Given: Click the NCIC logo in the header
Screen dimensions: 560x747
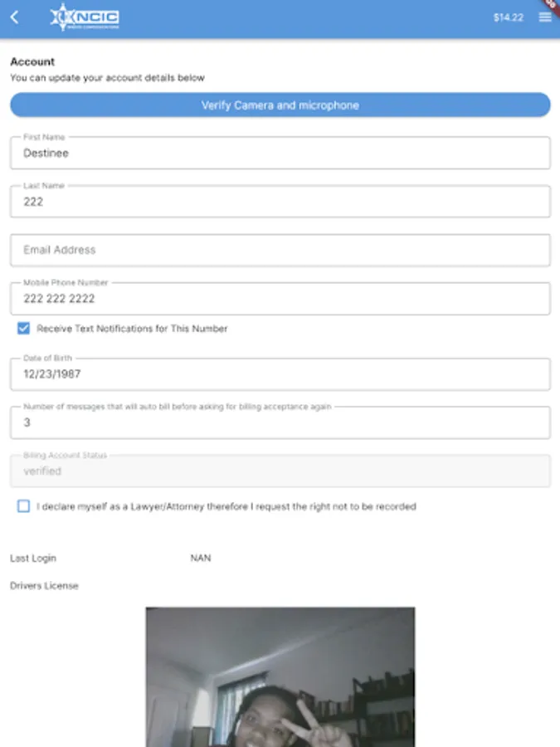Looking at the screenshot, I should pyautogui.click(x=85, y=17).
